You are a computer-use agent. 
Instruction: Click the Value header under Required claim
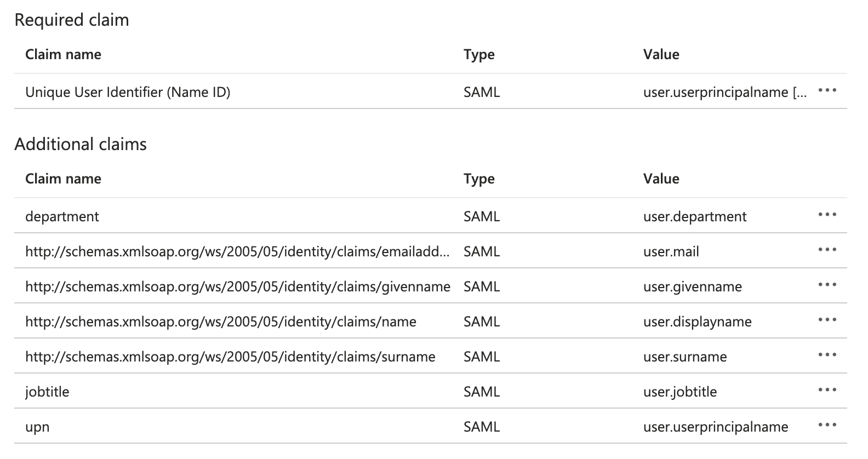(x=661, y=54)
